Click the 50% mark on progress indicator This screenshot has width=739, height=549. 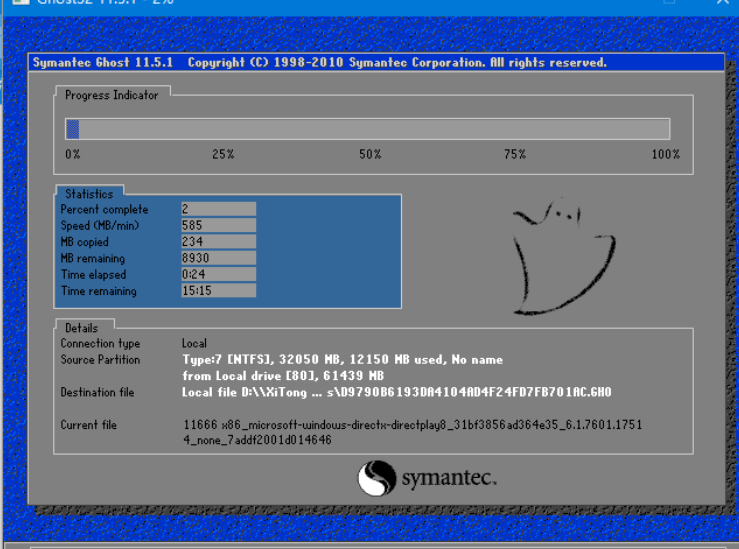click(x=370, y=154)
